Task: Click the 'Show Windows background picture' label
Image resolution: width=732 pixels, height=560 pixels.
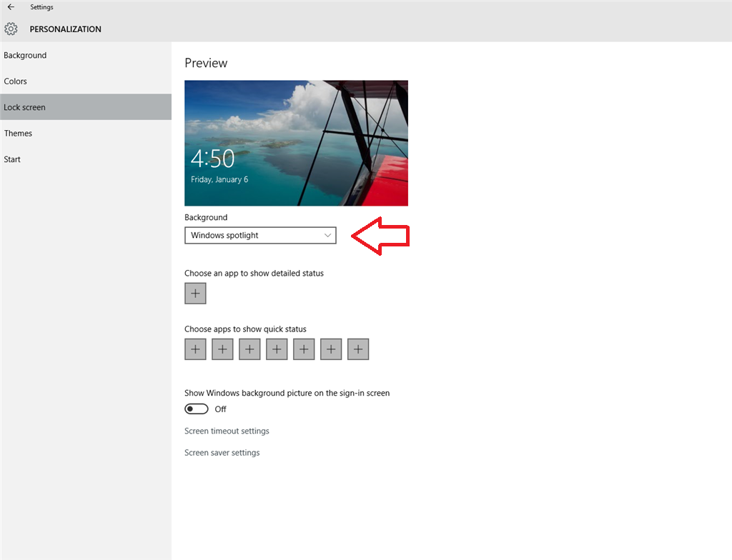Action: coord(287,393)
